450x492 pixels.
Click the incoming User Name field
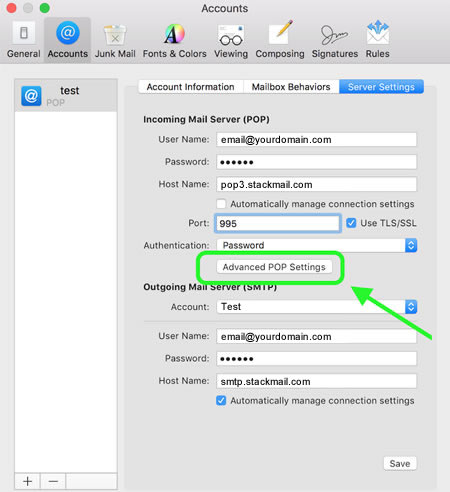[x=316, y=140]
